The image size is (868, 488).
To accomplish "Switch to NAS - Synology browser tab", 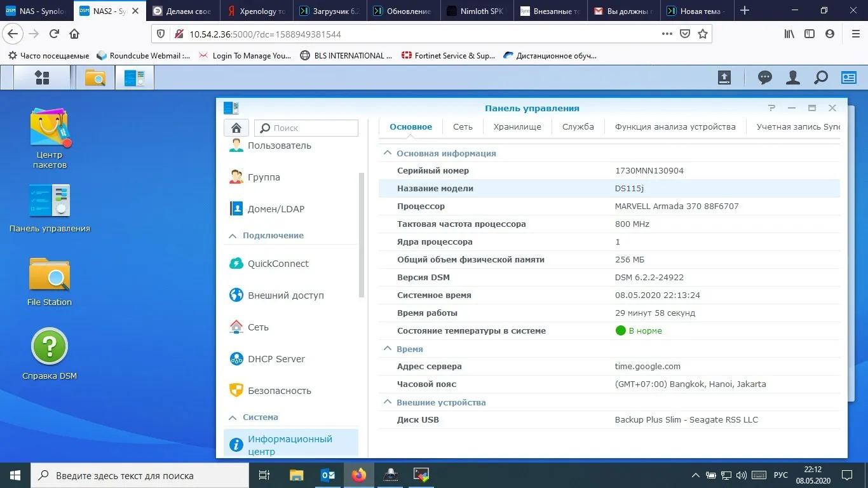I will click(36, 11).
